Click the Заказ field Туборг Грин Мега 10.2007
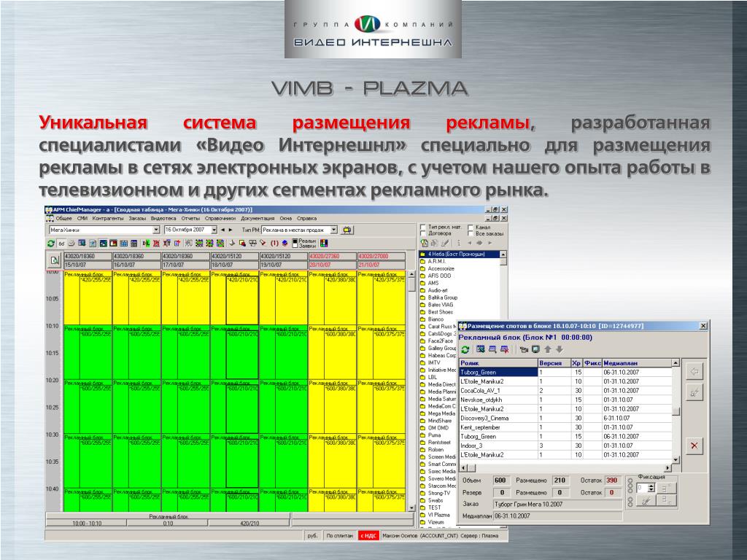Image resolution: width=747 pixels, height=560 pixels. [557, 505]
